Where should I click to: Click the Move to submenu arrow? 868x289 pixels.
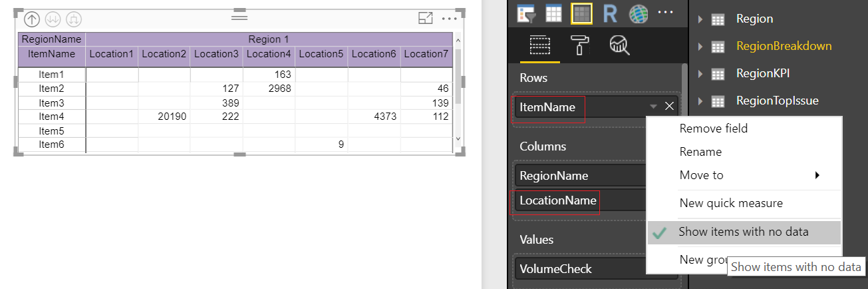tap(817, 176)
